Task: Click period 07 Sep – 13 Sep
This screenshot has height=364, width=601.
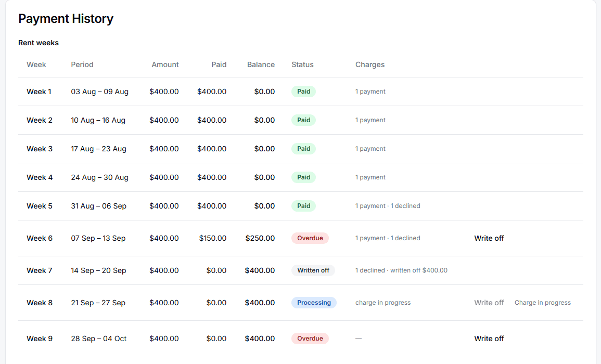Action: [x=98, y=238]
